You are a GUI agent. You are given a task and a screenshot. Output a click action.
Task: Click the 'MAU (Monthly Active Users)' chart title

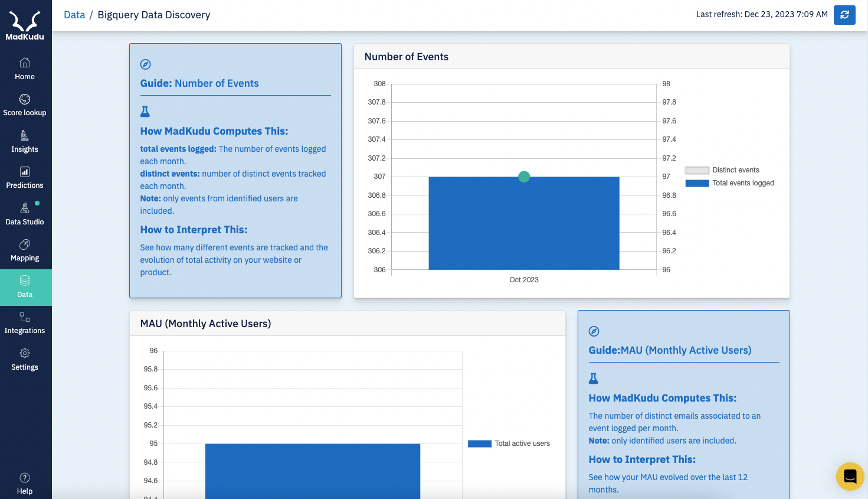[206, 324]
